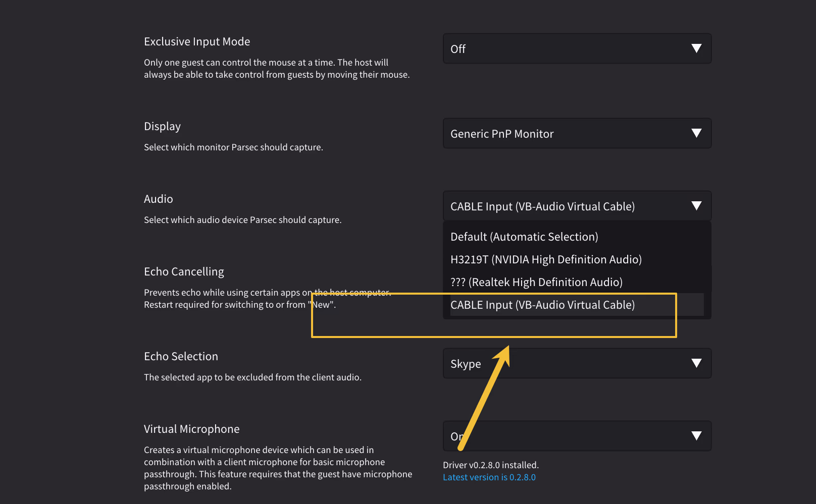816x504 pixels.
Task: Click the 'Driver v0.2.8.0 installed.' text
Action: [x=490, y=465]
